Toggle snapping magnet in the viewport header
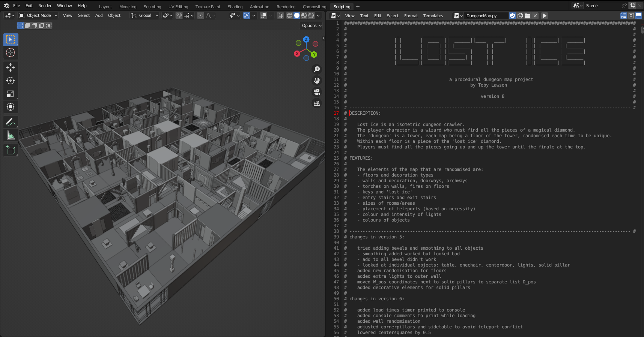This screenshot has height=337, width=644. pyautogui.click(x=179, y=15)
